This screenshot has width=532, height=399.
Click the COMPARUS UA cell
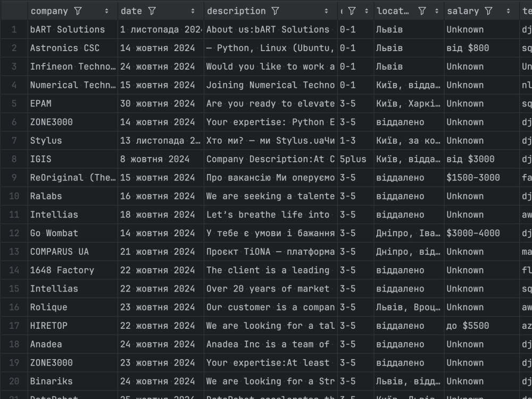tap(72, 252)
